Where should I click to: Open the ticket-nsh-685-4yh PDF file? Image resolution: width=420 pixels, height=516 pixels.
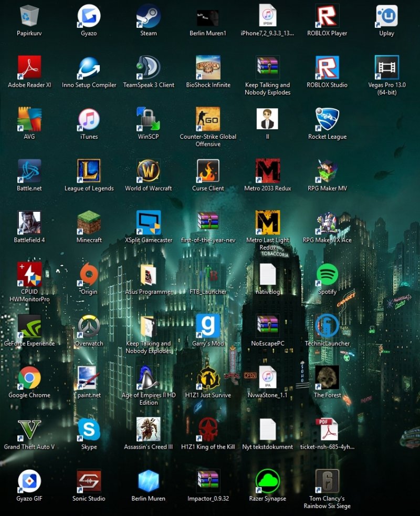[327, 429]
